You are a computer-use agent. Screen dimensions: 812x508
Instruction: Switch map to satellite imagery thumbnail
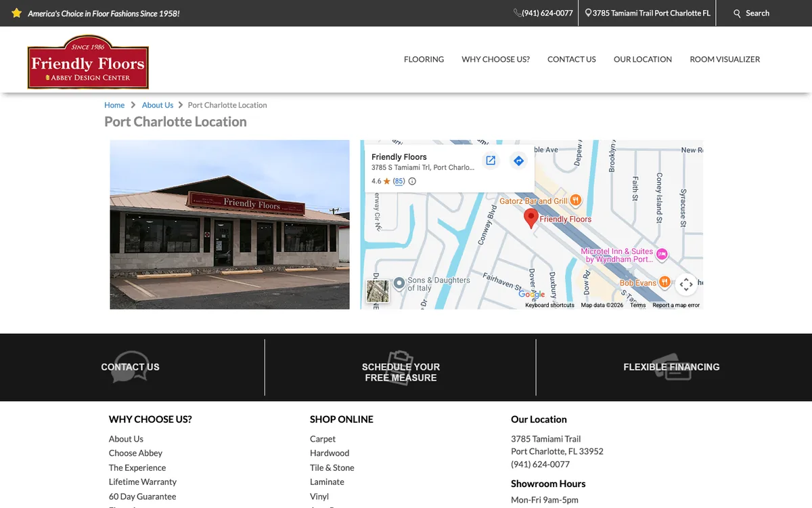(x=378, y=291)
